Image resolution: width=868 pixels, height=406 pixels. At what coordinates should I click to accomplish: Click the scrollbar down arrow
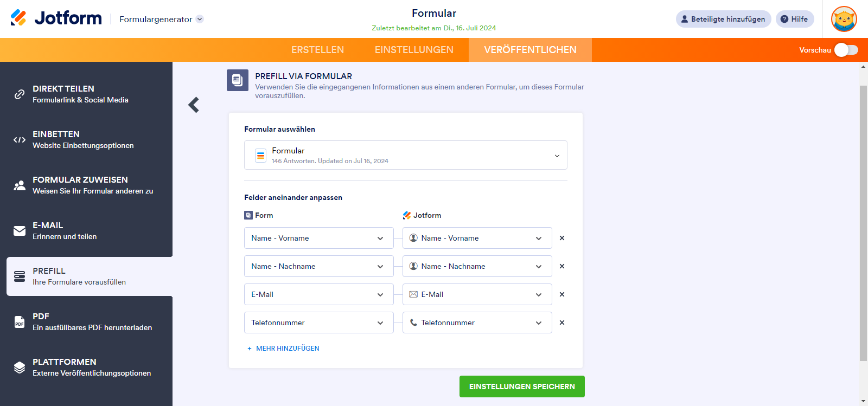(x=864, y=401)
